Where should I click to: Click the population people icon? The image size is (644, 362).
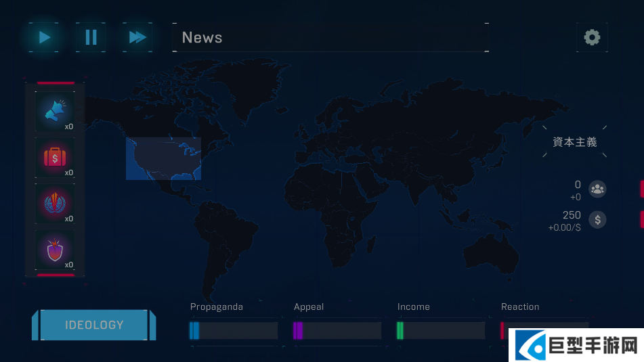(597, 189)
